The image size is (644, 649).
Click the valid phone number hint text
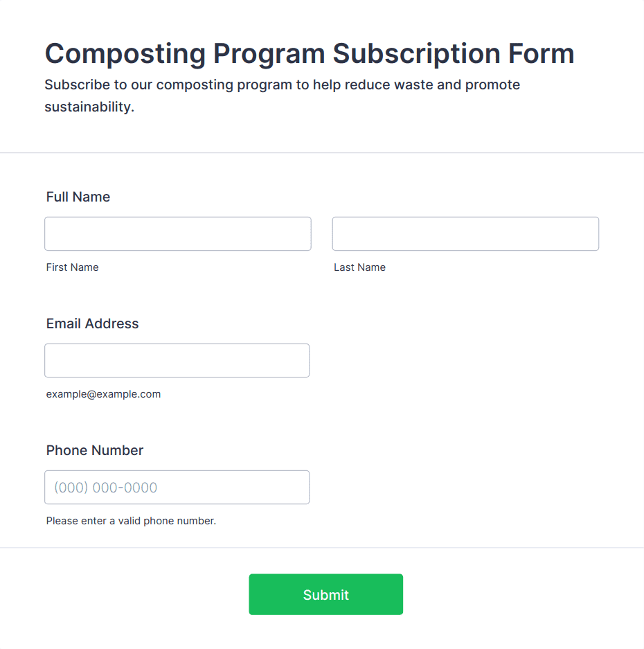pyautogui.click(x=131, y=521)
